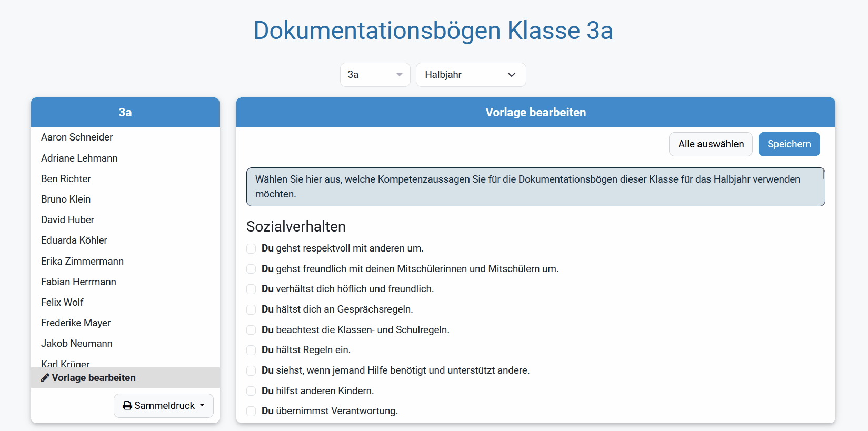Select student David Huber

tap(125, 220)
